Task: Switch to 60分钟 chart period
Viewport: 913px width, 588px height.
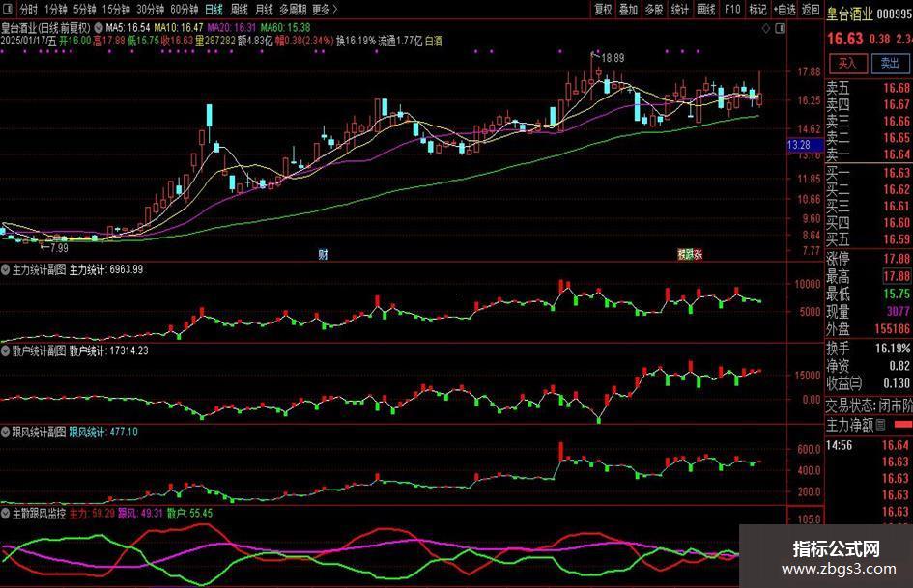Action: [184, 10]
